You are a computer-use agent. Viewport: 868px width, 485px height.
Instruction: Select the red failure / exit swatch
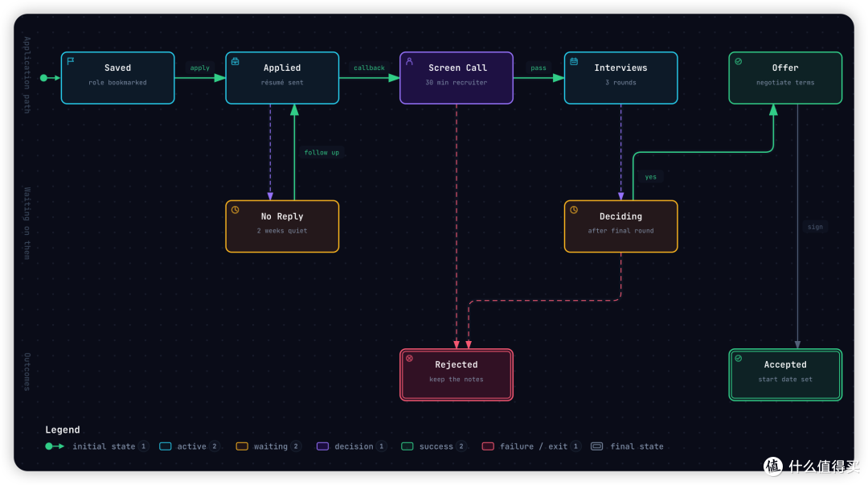tap(488, 446)
